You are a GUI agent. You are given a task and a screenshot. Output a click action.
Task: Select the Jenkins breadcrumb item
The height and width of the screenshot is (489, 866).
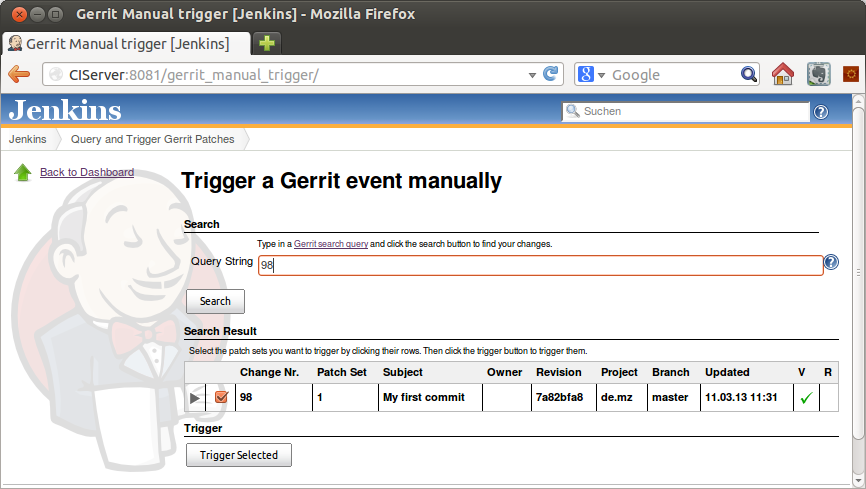27,139
